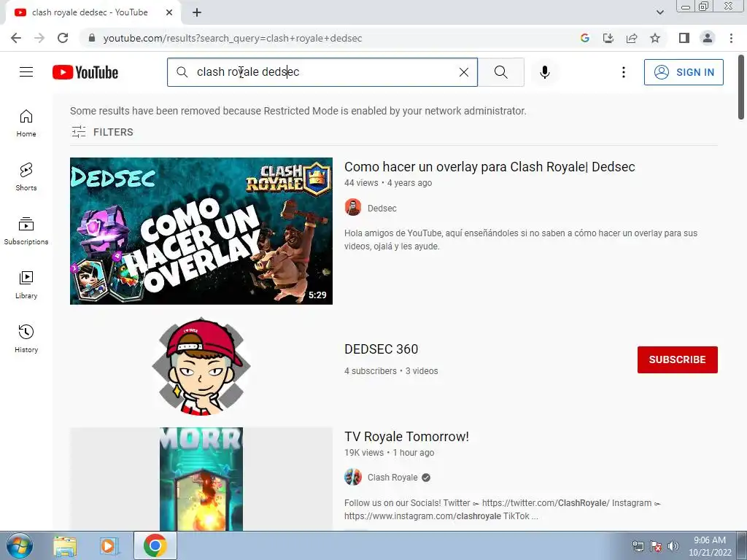Play the TV Royale Tomorrow thumbnail
This screenshot has height=560, width=747.
click(x=201, y=478)
